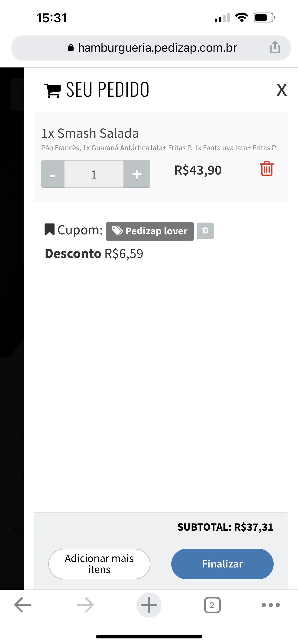Decrease Smash Salada quantity with minus
298x644 pixels.
pos(53,174)
